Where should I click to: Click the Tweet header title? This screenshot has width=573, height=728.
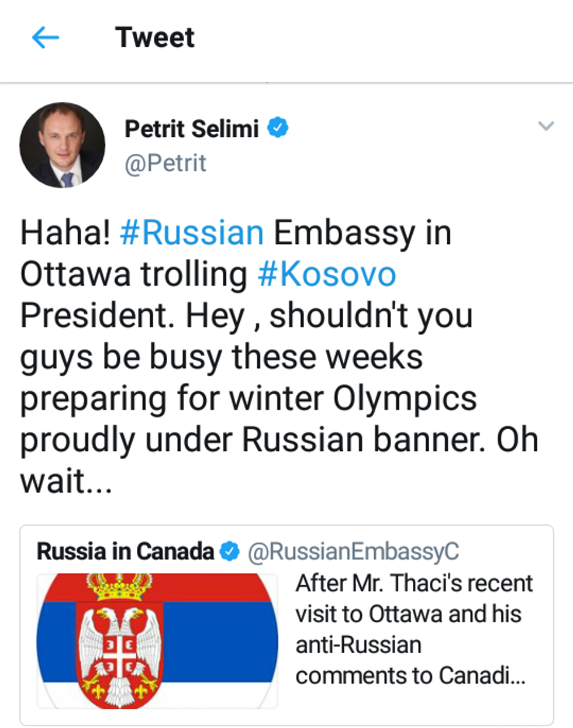[x=155, y=38]
